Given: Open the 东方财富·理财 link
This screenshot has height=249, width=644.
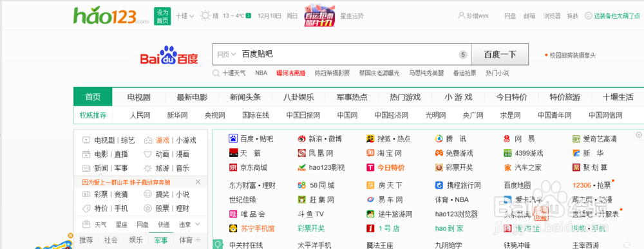Looking at the screenshot, I should click(252, 185).
